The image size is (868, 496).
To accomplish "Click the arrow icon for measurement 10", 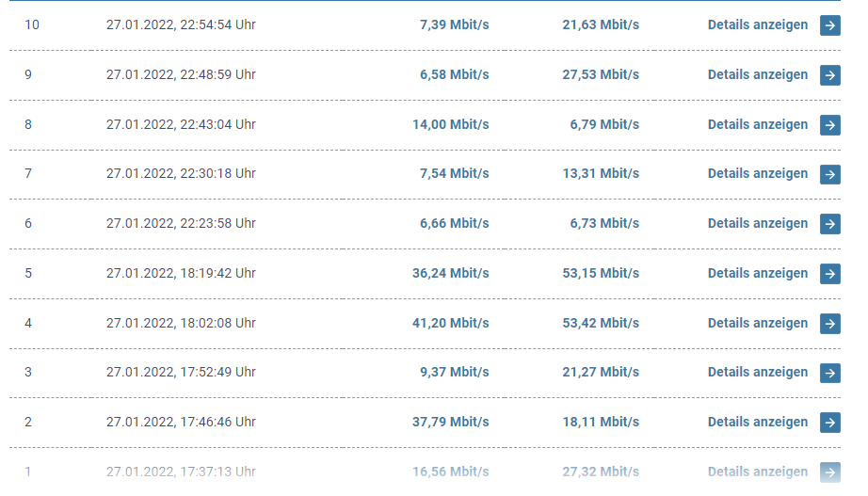I will tap(829, 25).
